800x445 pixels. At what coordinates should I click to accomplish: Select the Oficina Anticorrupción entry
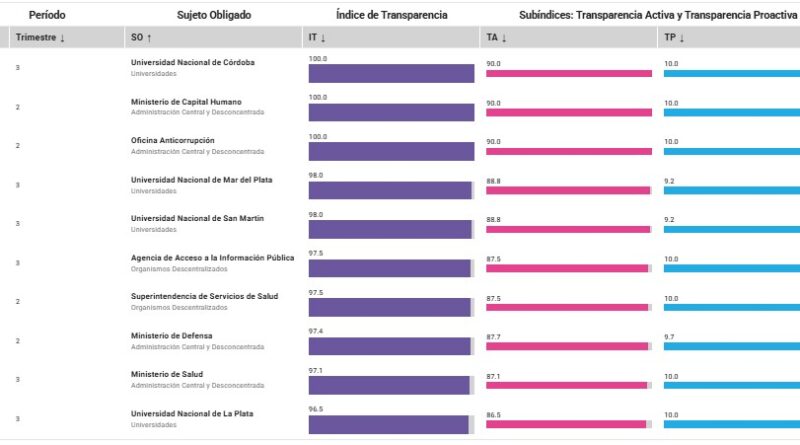pos(173,140)
